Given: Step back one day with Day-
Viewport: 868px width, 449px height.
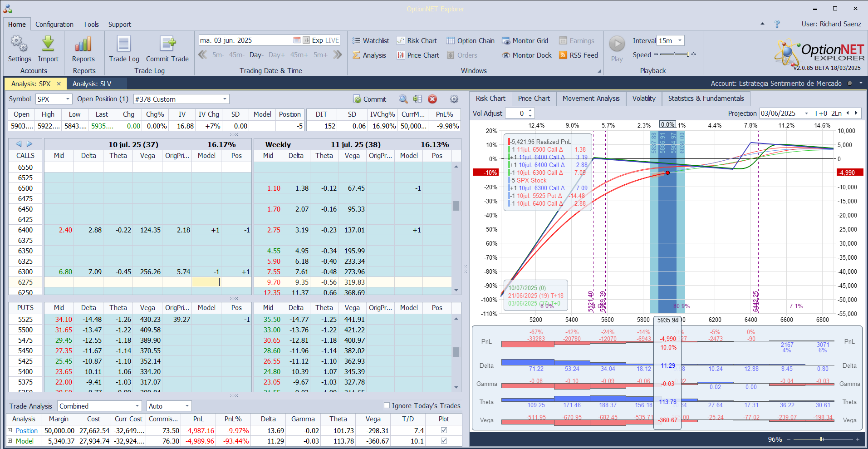Looking at the screenshot, I should pyautogui.click(x=256, y=54).
